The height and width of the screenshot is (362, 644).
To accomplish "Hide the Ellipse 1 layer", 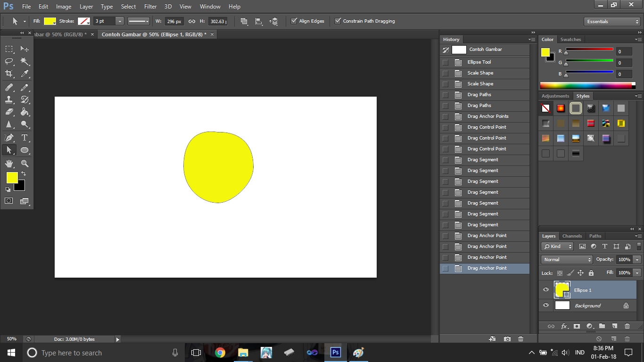I will click(545, 289).
